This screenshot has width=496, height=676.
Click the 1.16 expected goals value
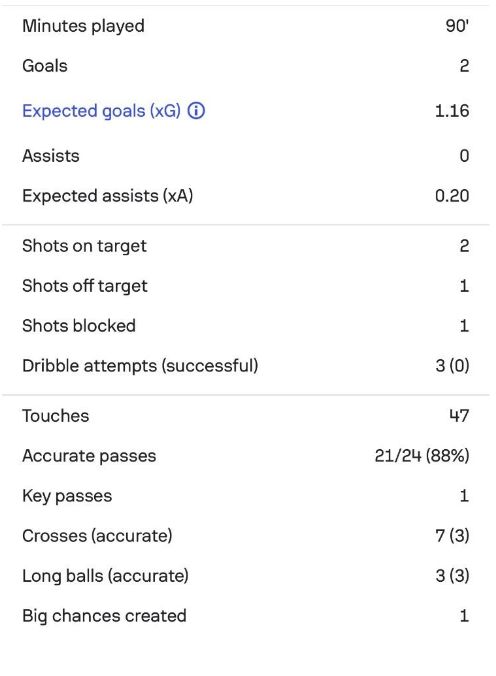pos(452,111)
